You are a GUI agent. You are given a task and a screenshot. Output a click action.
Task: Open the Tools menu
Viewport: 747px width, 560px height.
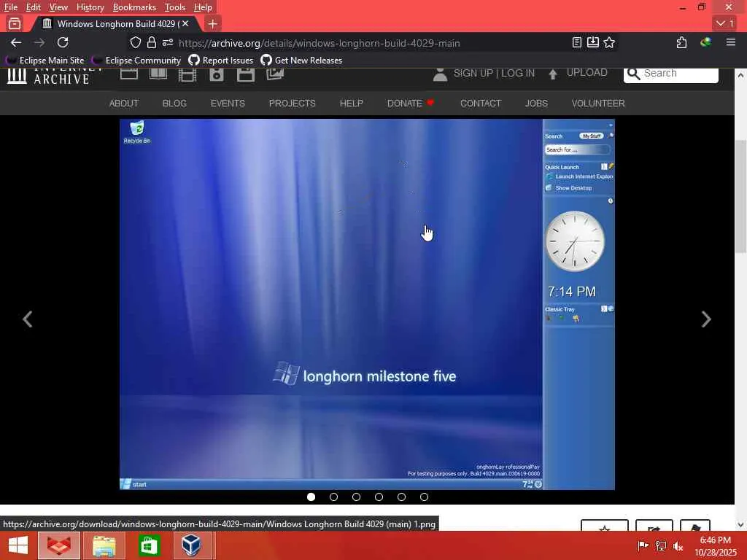[x=175, y=7]
